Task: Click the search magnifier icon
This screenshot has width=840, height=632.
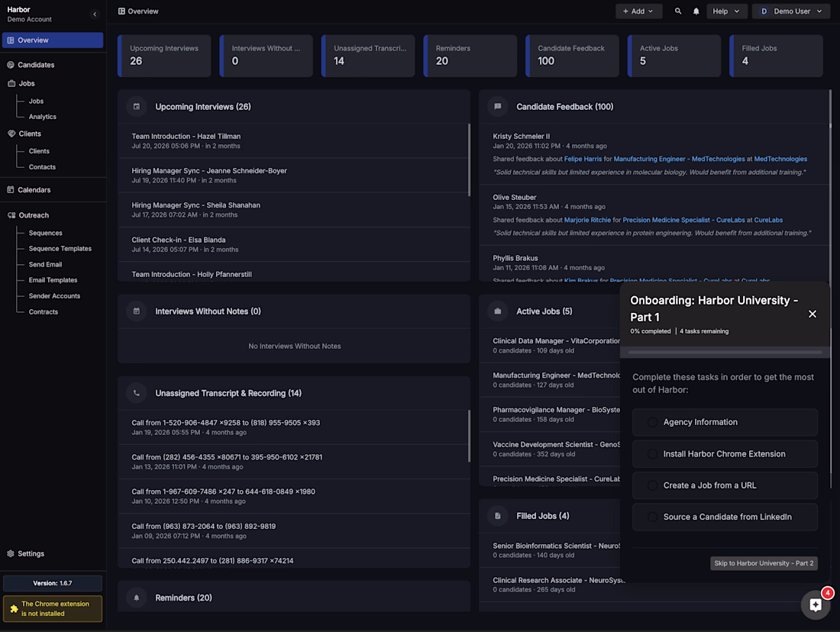Action: point(677,11)
